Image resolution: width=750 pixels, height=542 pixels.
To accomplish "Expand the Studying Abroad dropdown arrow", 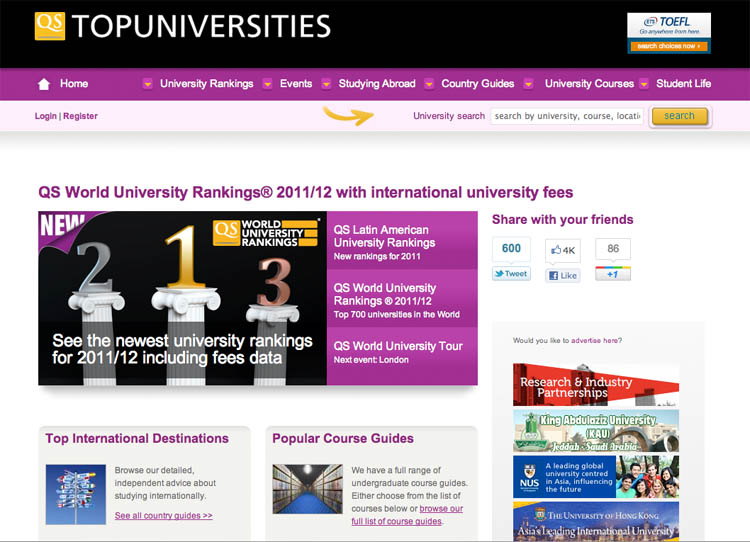I will (326, 84).
